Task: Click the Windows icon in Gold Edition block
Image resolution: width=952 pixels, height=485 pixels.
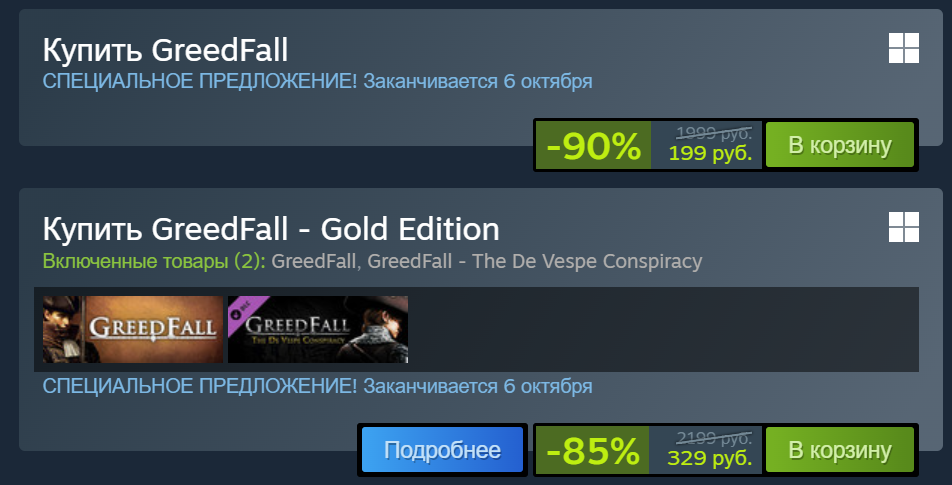Action: pos(903,227)
